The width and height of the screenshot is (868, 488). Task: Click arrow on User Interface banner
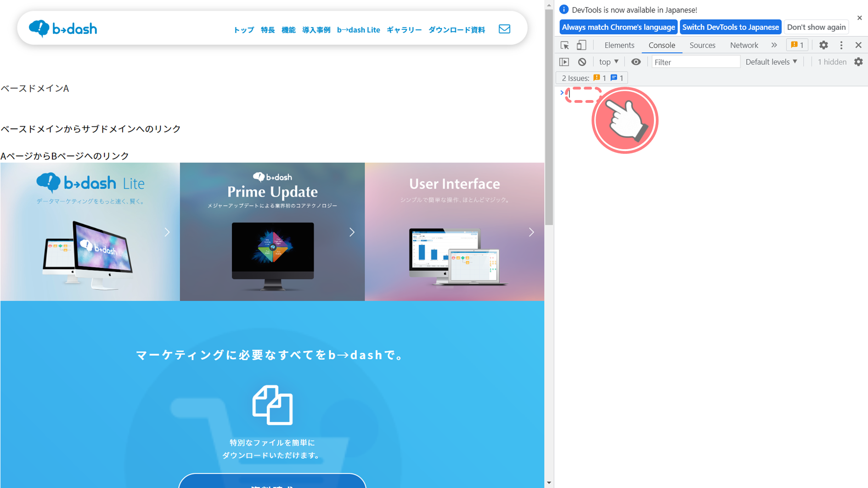click(x=531, y=232)
